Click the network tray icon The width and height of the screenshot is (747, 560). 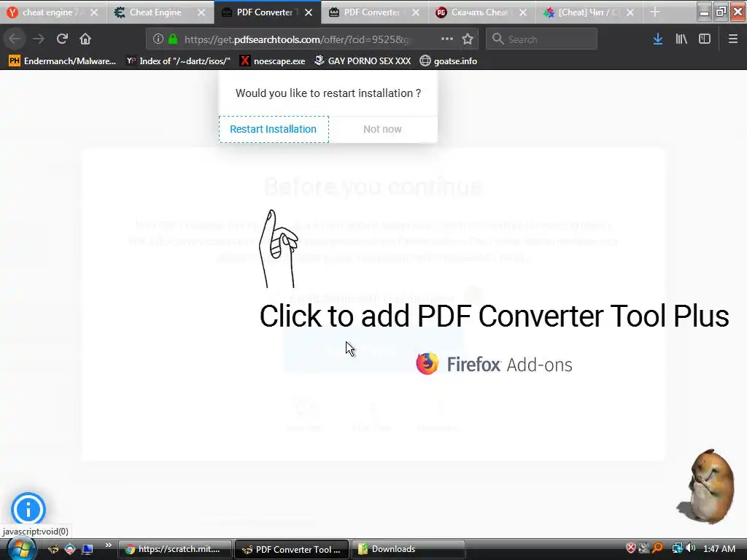click(x=677, y=548)
